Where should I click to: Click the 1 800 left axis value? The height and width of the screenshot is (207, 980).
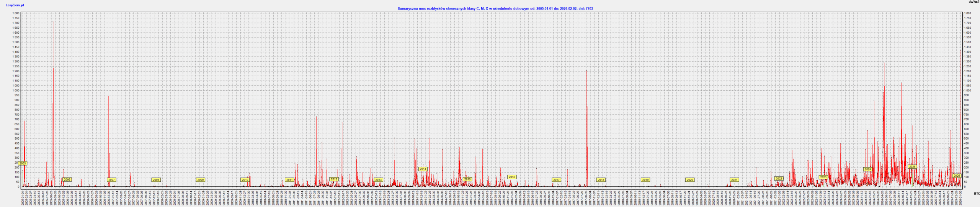click(x=16, y=13)
